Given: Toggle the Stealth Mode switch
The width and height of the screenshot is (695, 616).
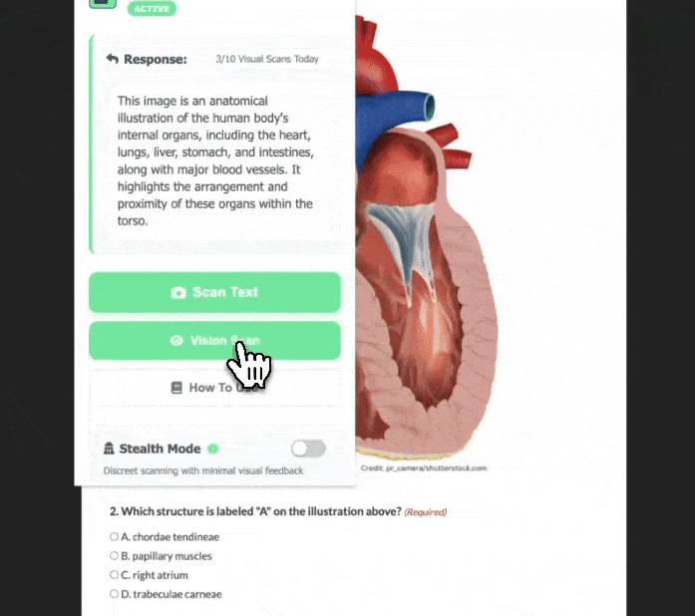Looking at the screenshot, I should coord(308,449).
